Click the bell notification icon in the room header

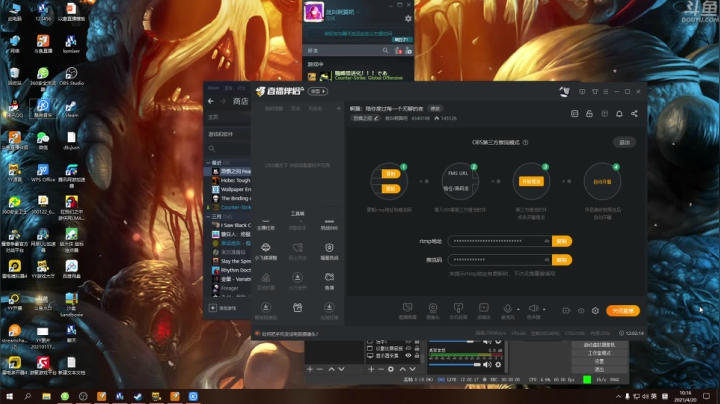point(619,114)
